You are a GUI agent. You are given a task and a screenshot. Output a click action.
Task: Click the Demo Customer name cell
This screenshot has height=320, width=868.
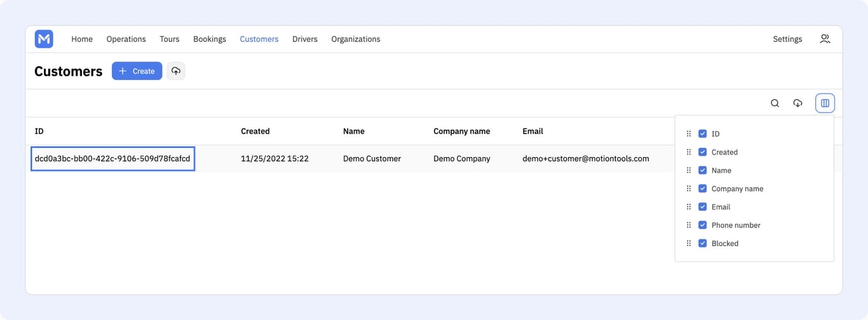[x=372, y=158]
